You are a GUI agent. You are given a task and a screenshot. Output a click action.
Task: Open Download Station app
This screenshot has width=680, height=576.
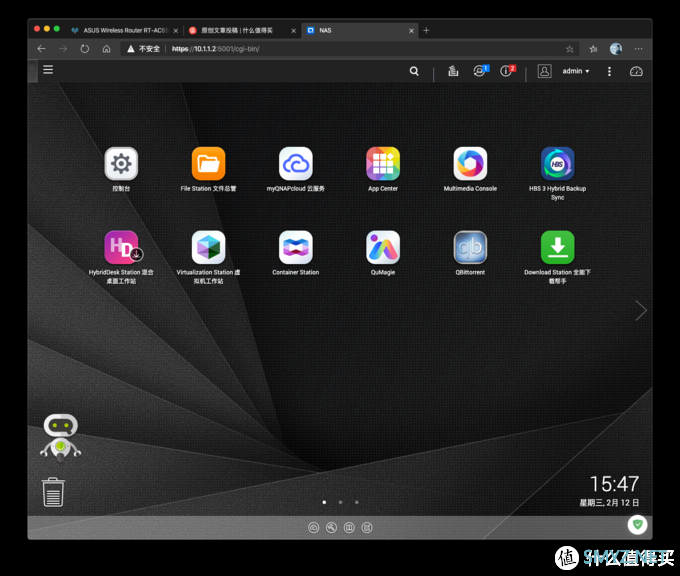point(558,248)
